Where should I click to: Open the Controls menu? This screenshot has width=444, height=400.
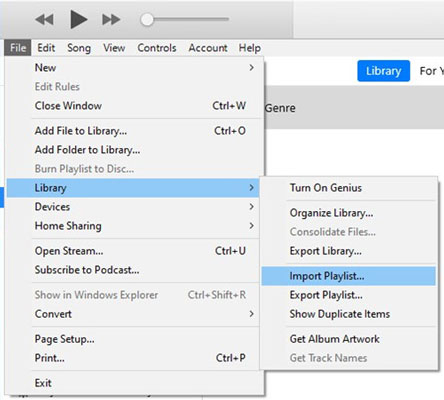(x=157, y=48)
